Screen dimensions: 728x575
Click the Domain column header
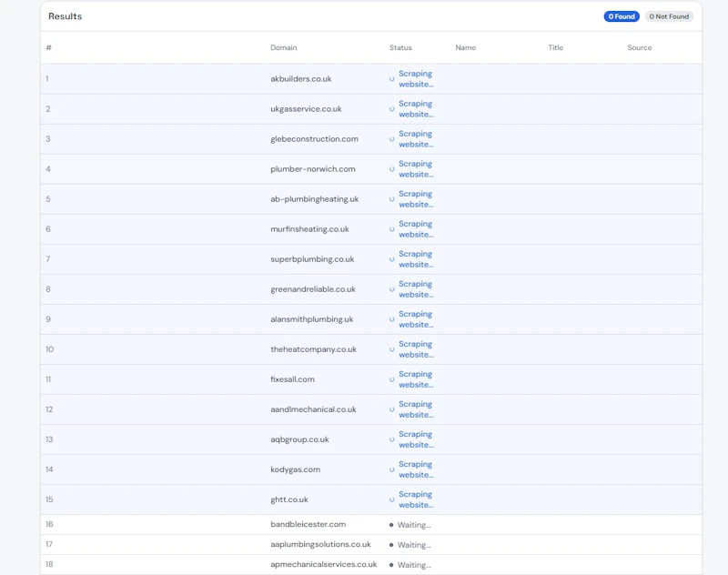coord(284,48)
